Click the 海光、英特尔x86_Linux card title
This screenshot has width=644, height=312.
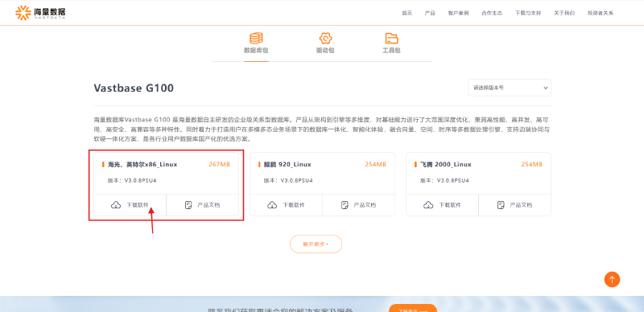pyautogui.click(x=142, y=165)
